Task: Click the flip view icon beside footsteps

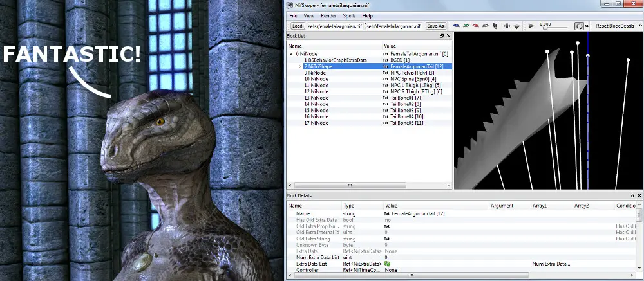Action: tap(506, 26)
